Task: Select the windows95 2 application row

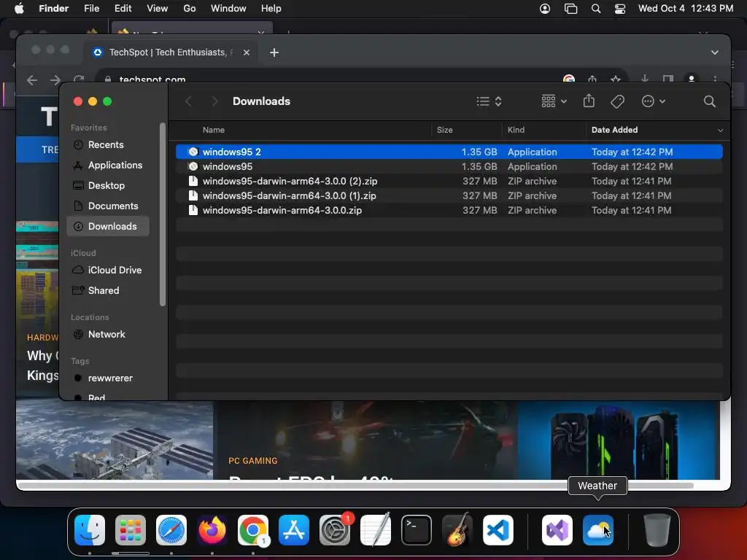Action: (449, 152)
